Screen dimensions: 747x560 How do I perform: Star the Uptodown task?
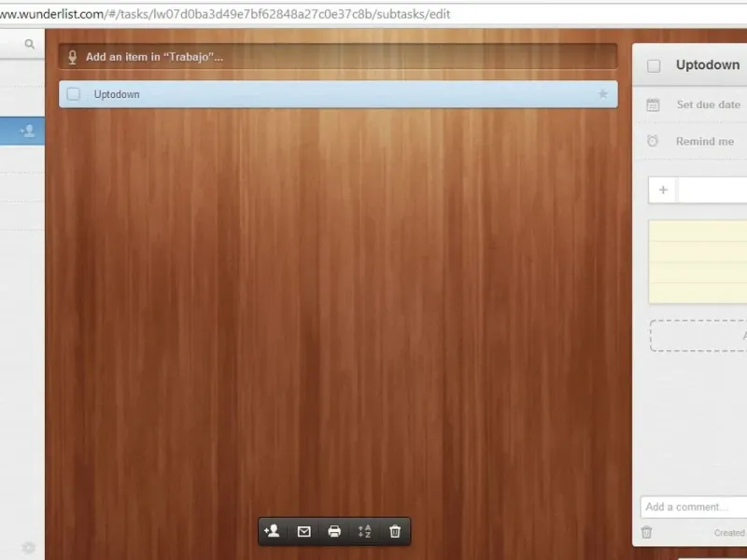(x=602, y=94)
